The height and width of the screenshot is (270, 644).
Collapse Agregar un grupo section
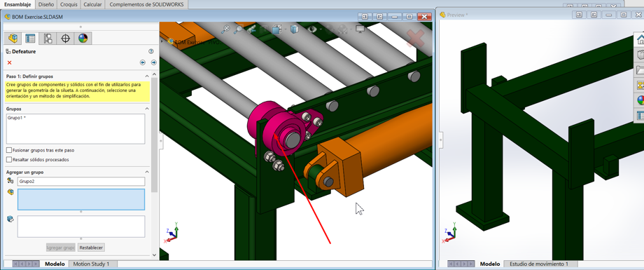[147, 172]
